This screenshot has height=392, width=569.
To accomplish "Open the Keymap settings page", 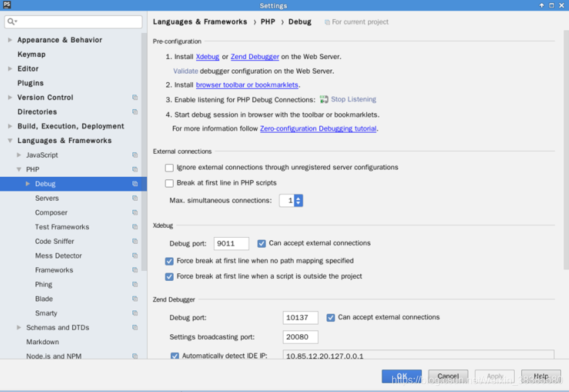I will [x=31, y=54].
